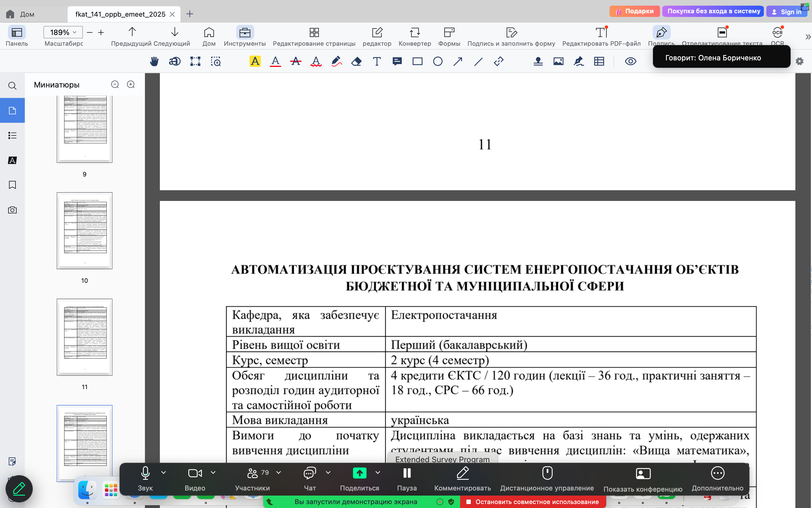Open the Tools menu in the toolbar

(245, 36)
